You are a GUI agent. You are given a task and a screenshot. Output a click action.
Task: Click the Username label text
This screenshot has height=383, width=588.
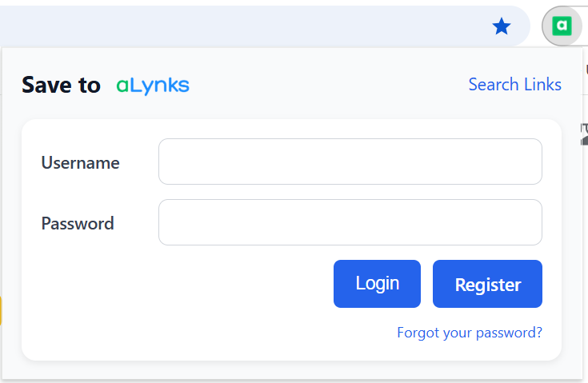pos(80,162)
